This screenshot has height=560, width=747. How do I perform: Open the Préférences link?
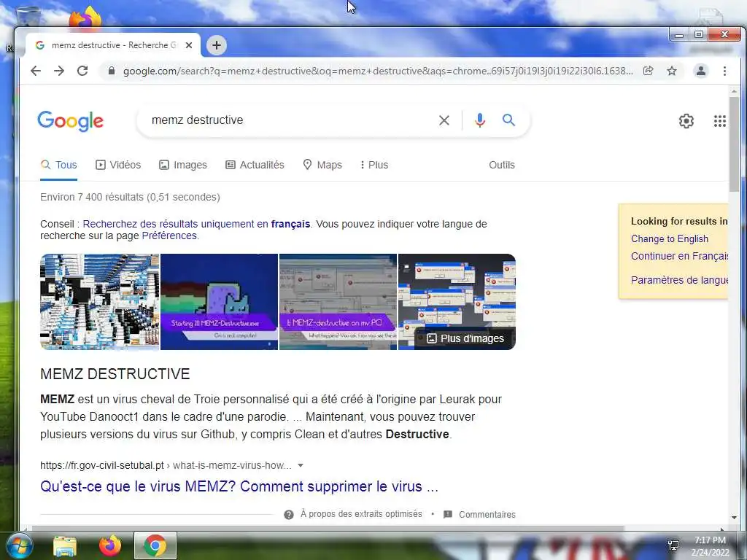click(x=169, y=236)
